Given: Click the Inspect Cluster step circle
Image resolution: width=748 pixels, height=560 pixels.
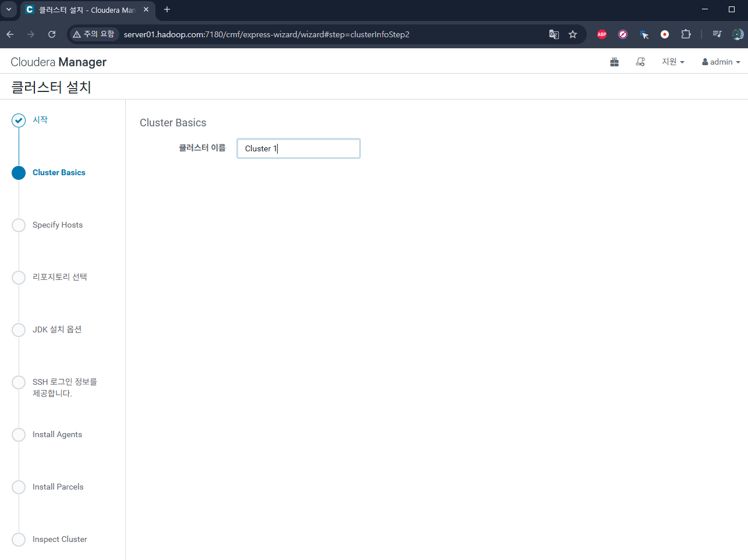Looking at the screenshot, I should click(x=19, y=540).
